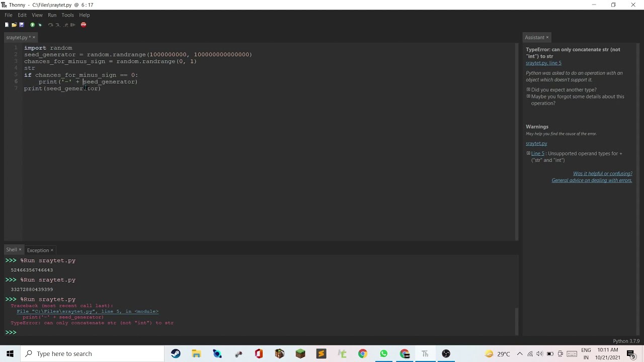Click the 'str' code on line 4
The image size is (644, 362).
tap(30, 68)
